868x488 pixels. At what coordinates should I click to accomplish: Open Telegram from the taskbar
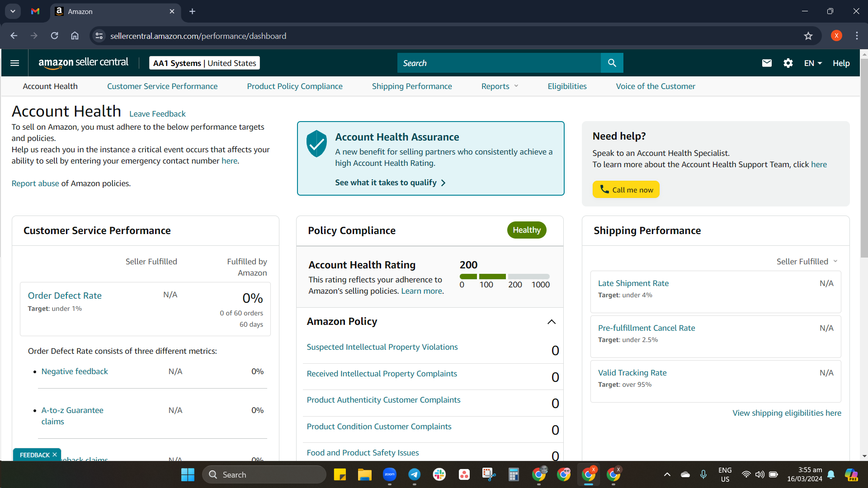[x=414, y=474]
